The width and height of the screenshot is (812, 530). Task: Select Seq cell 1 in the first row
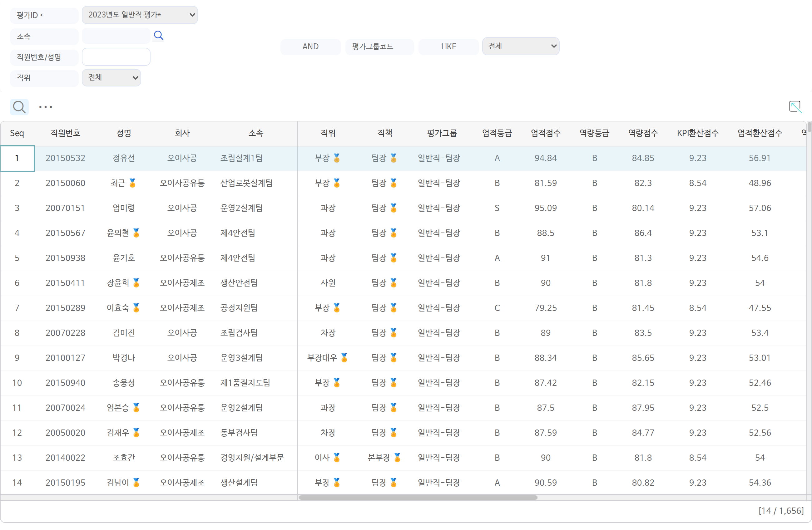click(x=17, y=158)
